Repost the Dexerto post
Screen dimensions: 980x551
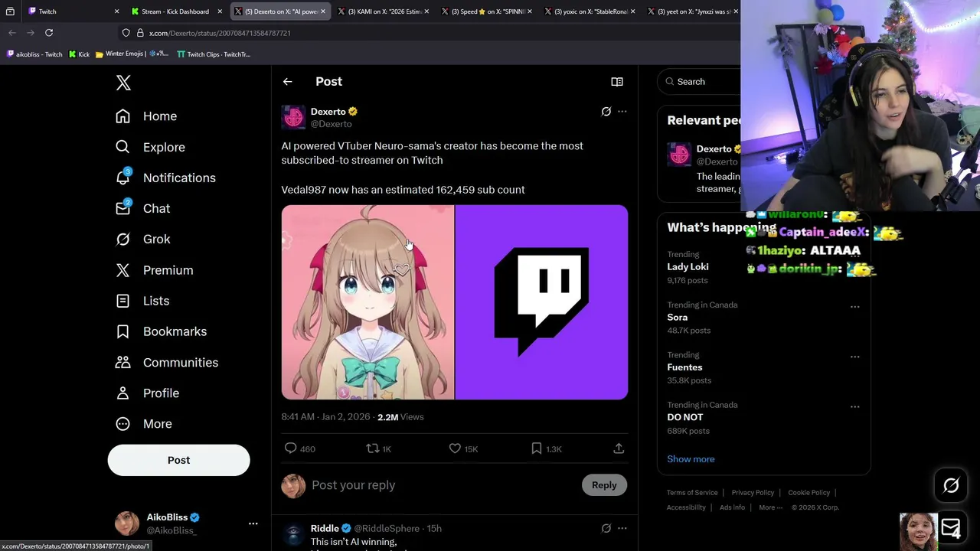(373, 448)
